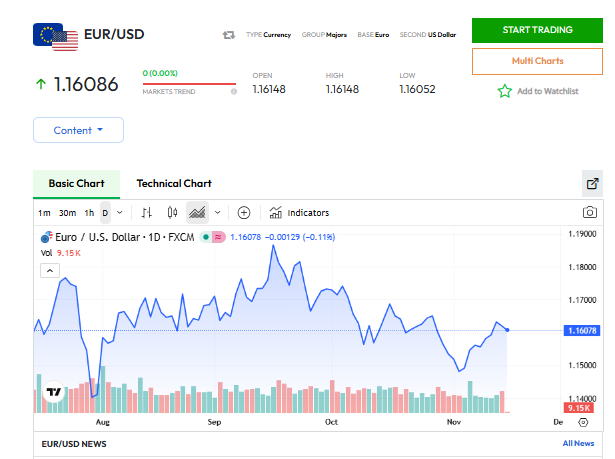Screen dimensions: 615x459
Task: Open the chart style dropdown arrow
Action: (x=217, y=212)
